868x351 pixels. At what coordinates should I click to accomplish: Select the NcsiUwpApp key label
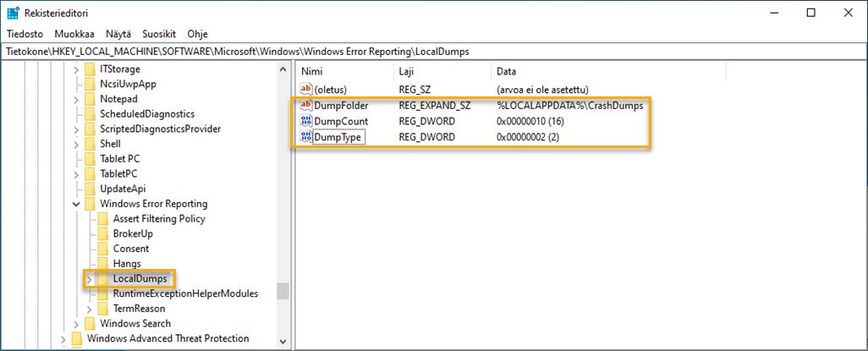(x=128, y=84)
